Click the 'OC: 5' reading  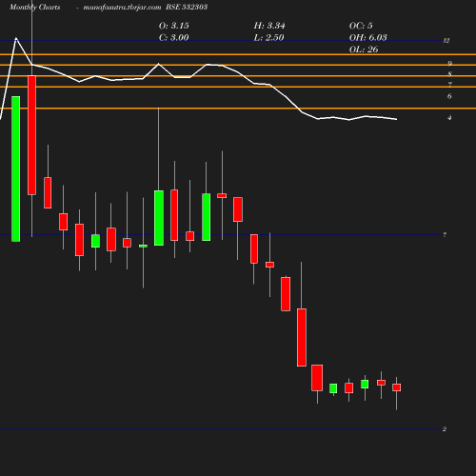pos(361,26)
